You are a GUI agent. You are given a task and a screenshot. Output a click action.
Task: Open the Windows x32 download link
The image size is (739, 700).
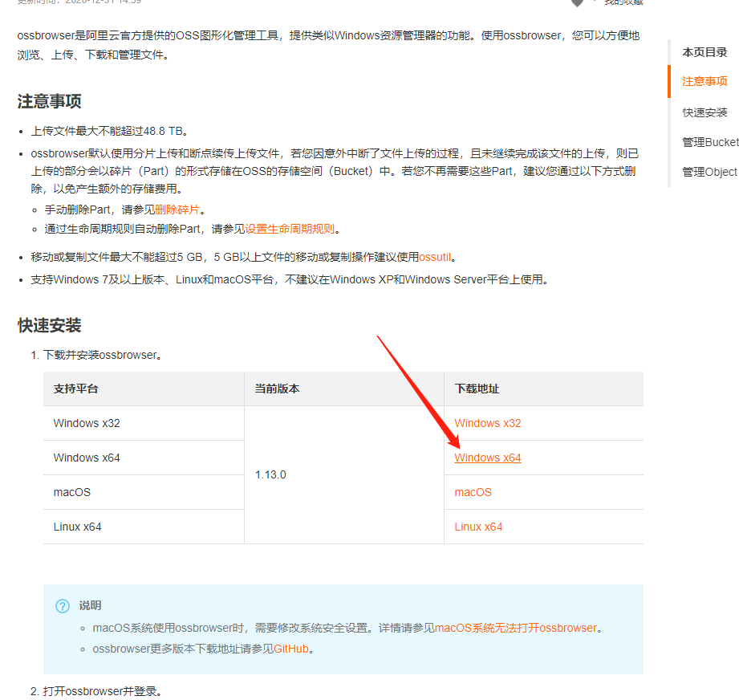(x=487, y=423)
